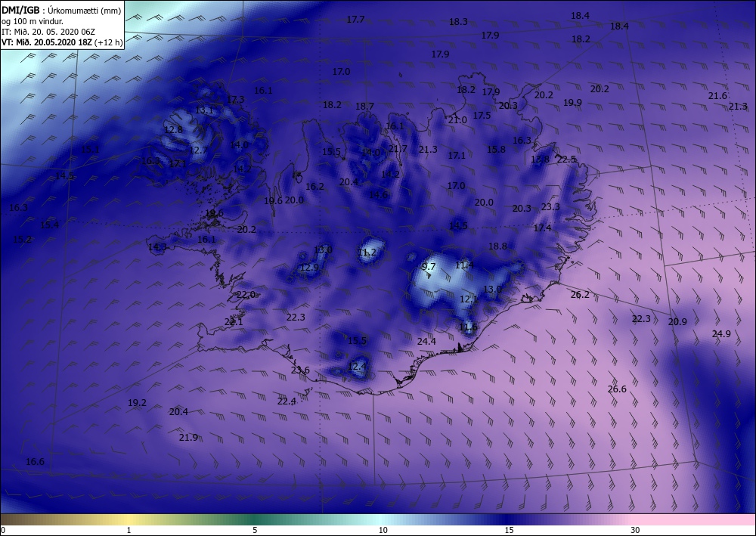
Task: Click the 24.4 value on the map
Action: 426,341
